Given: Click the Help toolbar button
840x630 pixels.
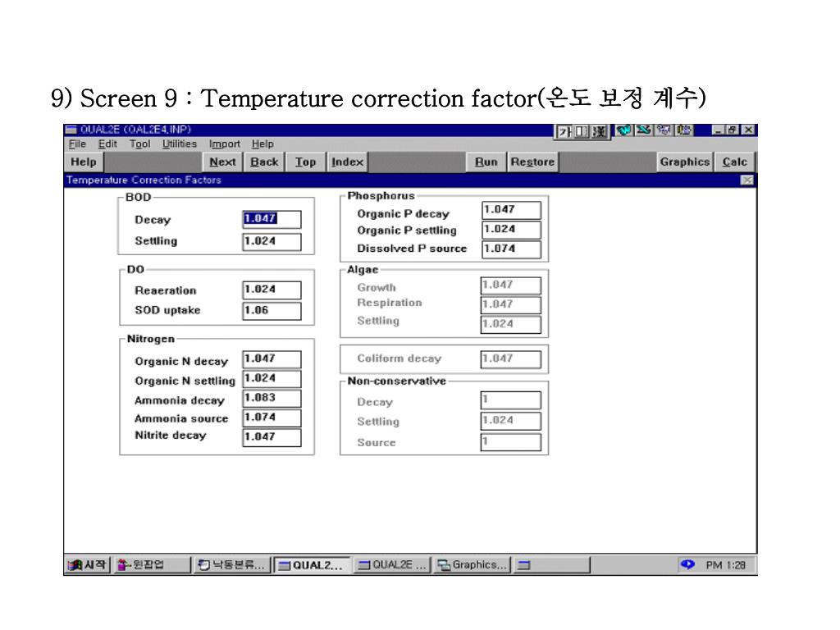Looking at the screenshot, I should tap(84, 162).
